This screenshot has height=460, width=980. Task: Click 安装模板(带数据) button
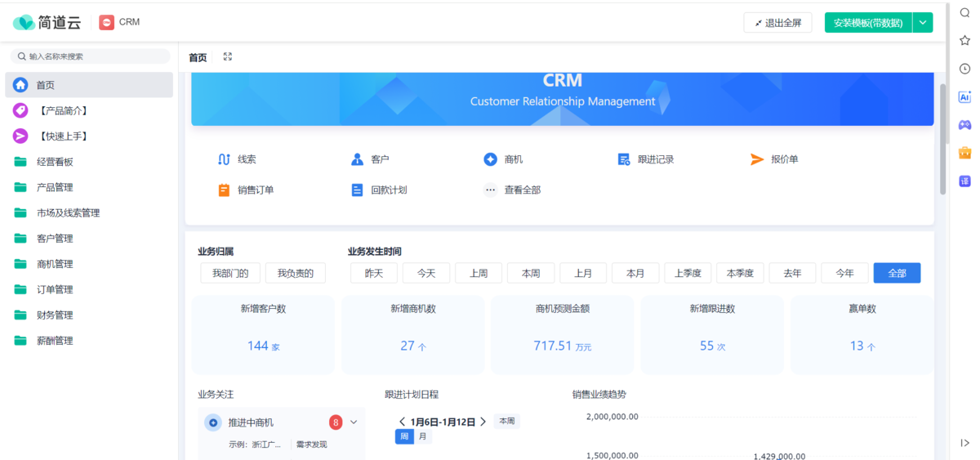coord(868,23)
